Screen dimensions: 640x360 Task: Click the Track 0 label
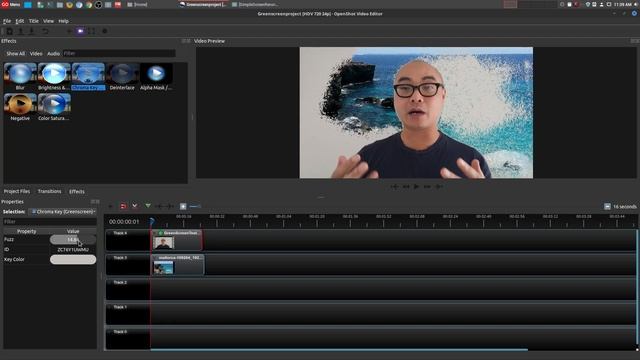[120, 332]
